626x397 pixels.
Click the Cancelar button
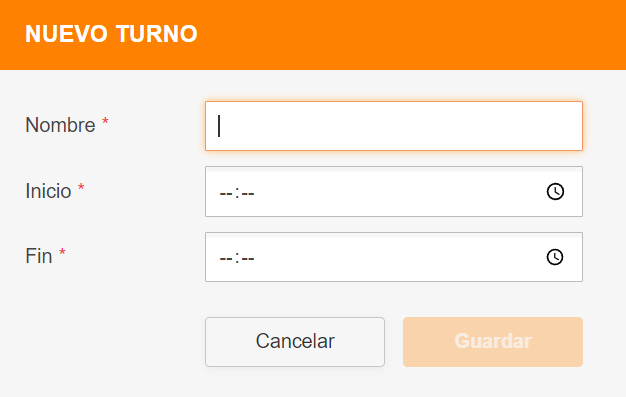click(295, 342)
